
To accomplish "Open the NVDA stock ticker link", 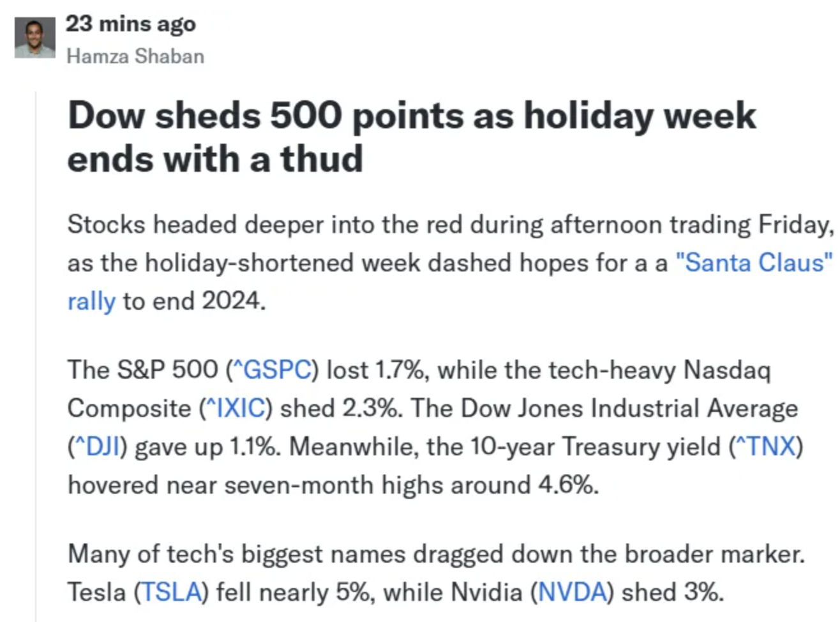I will click(572, 592).
